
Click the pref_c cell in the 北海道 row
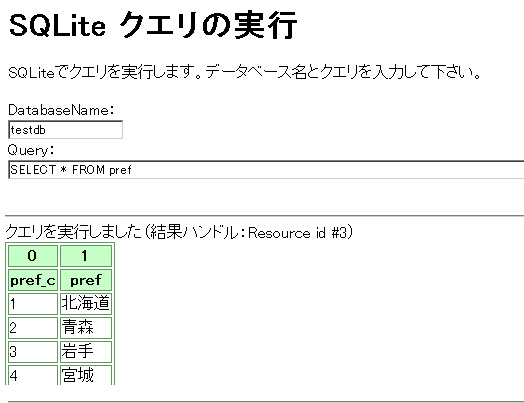[33, 304]
